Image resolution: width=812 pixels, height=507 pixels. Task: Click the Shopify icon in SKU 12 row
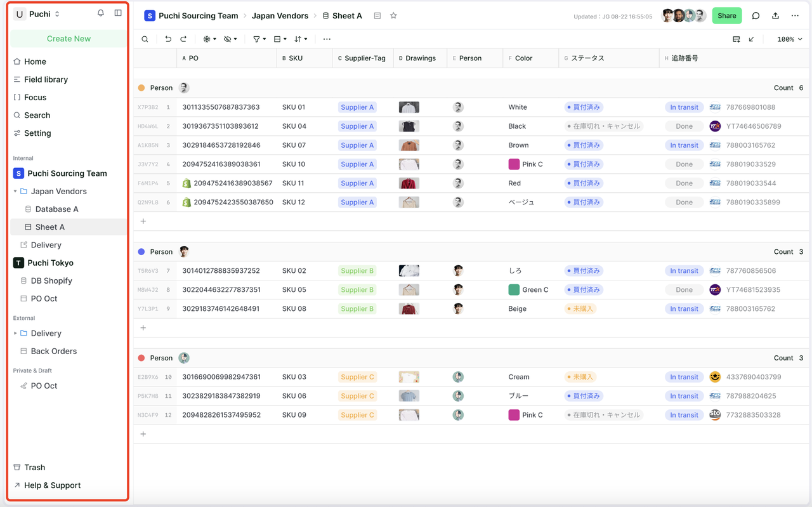click(187, 202)
